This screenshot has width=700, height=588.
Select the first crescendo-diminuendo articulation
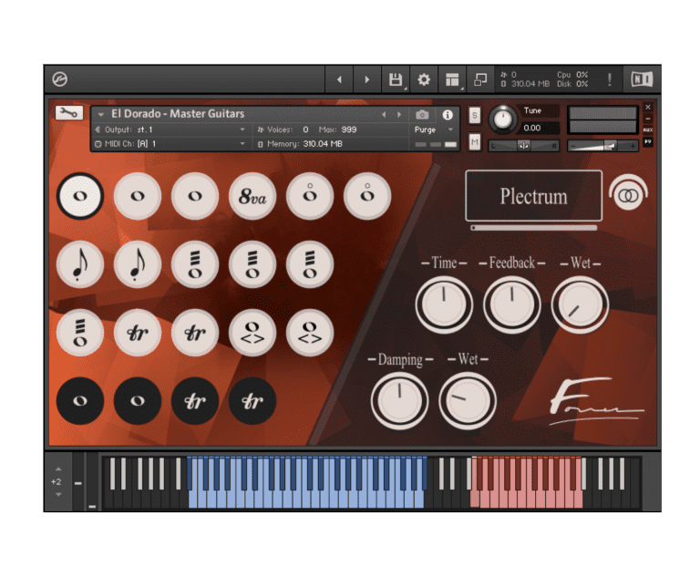(252, 333)
